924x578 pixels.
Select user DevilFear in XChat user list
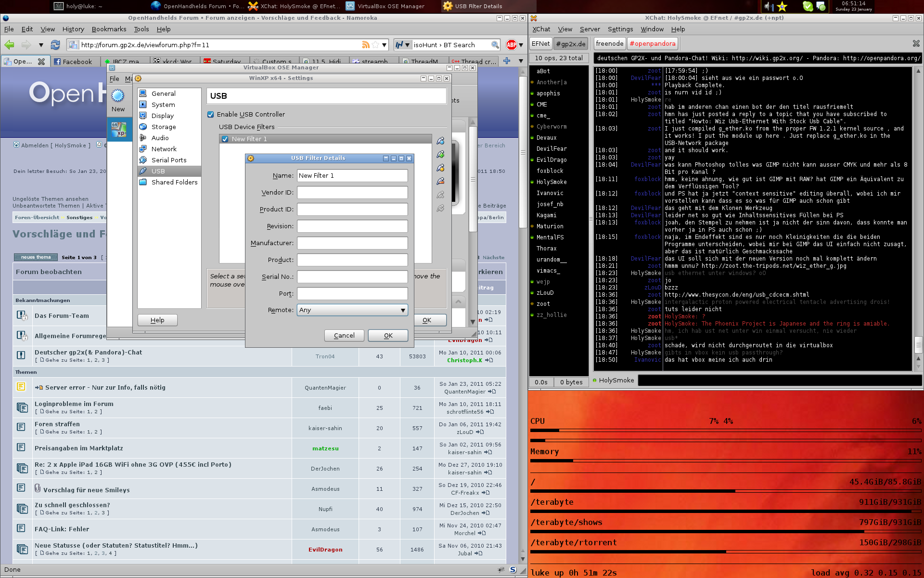(x=552, y=148)
